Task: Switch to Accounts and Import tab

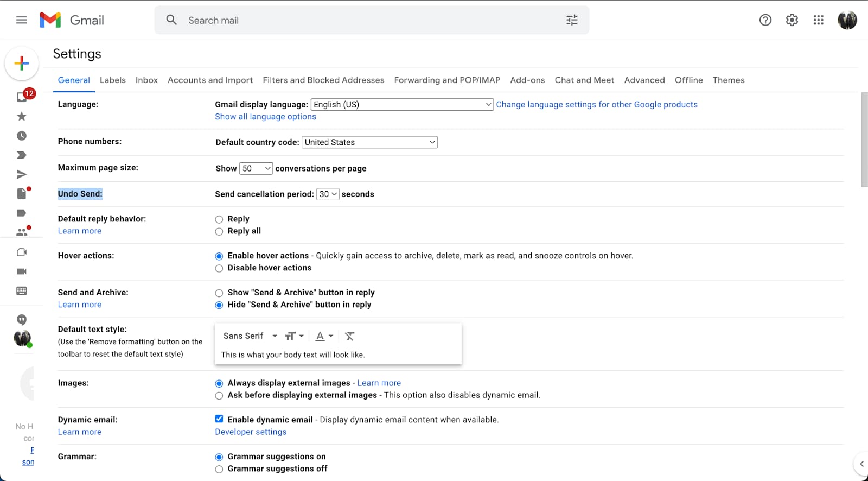Action: coord(210,80)
